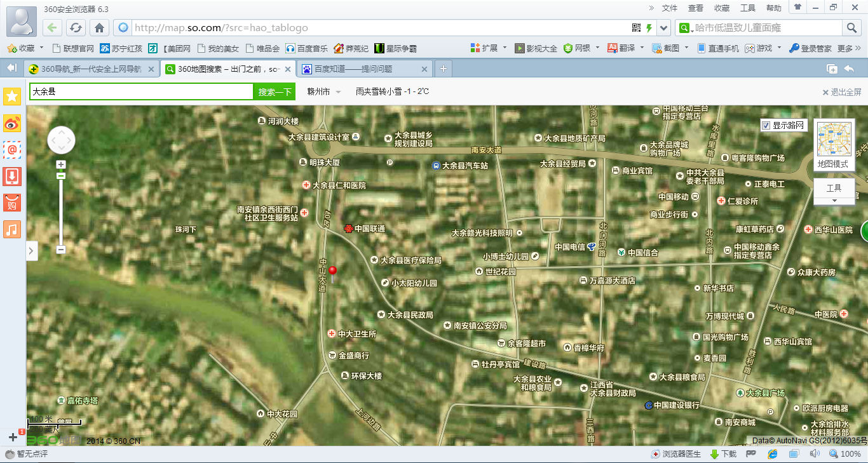868x463 pixels.
Task: Toggle the 显示路网 checkbox
Action: [766, 126]
